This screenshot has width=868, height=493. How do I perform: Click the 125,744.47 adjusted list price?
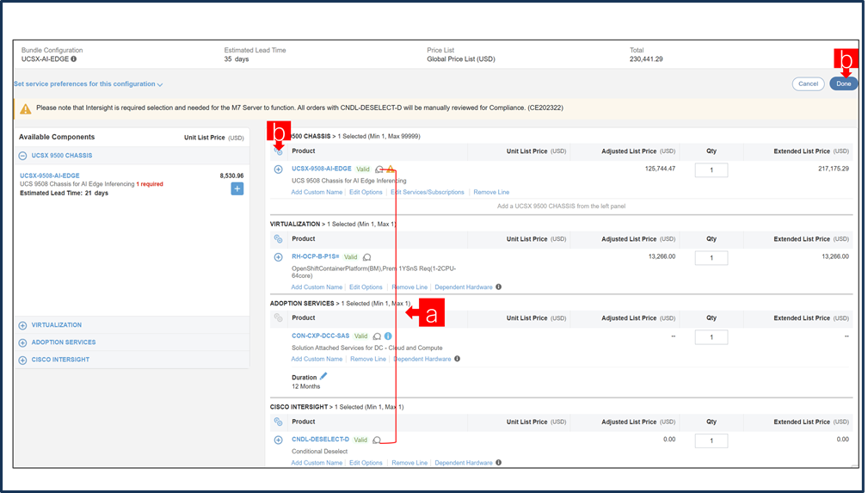660,169
